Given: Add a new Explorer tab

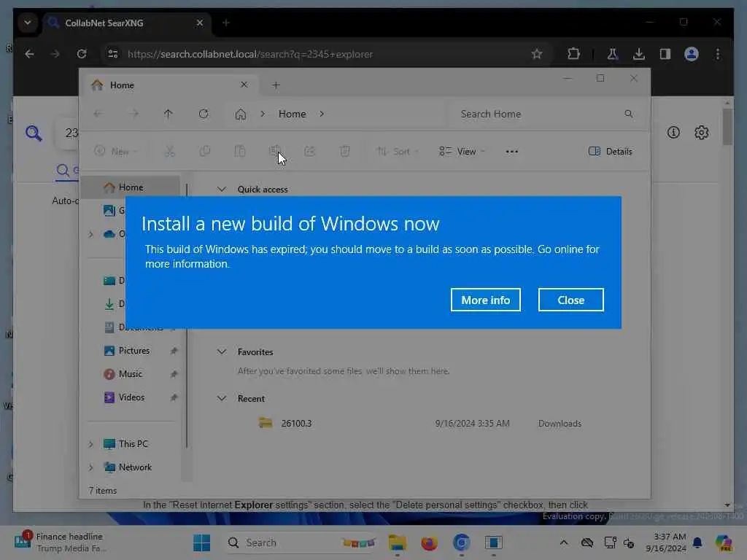Looking at the screenshot, I should [276, 85].
